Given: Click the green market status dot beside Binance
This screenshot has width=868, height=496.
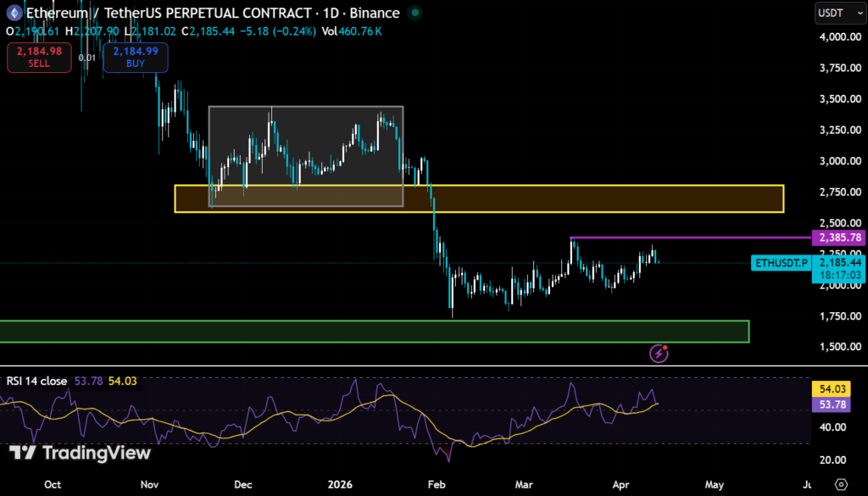Looking at the screenshot, I should pyautogui.click(x=414, y=13).
